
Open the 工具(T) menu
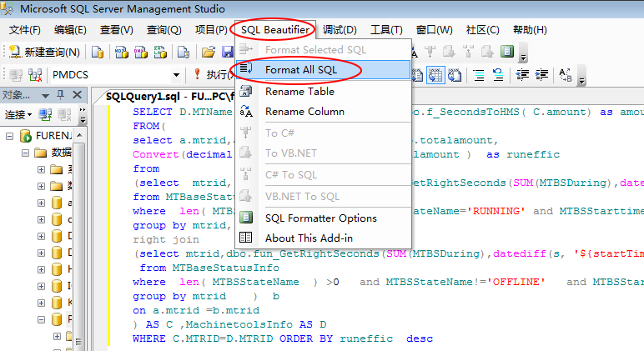(x=386, y=30)
